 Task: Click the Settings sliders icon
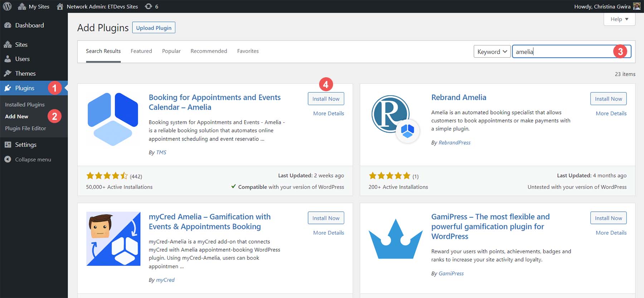[x=8, y=145]
